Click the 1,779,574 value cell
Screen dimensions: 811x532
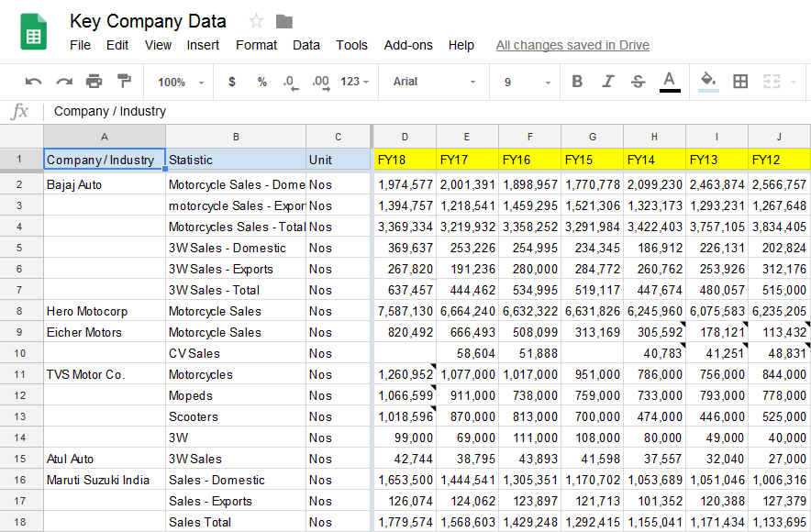pos(405,522)
